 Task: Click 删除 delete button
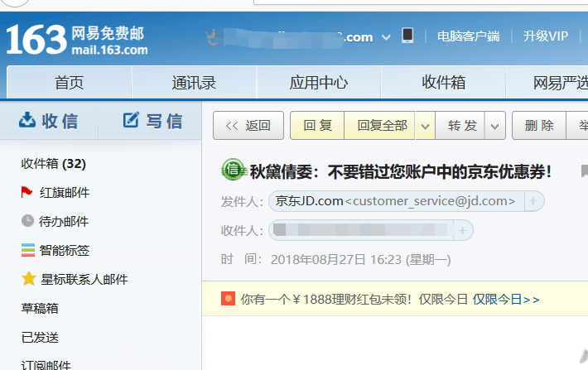point(539,125)
